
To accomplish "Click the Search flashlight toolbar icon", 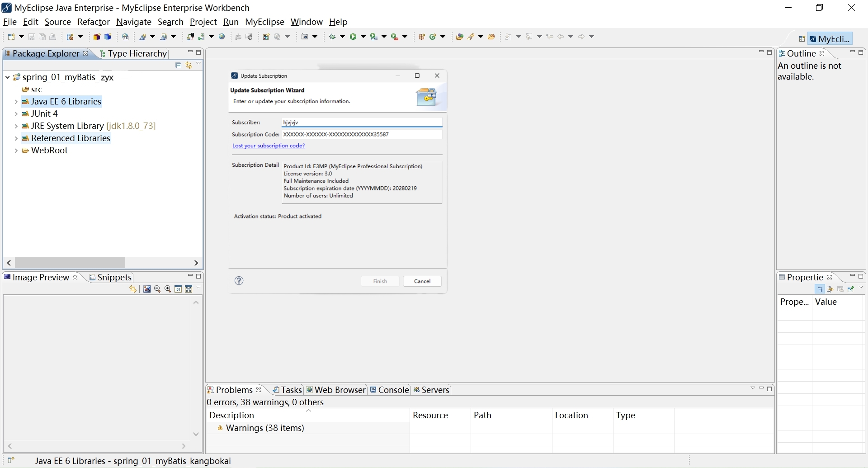I will pyautogui.click(x=471, y=37).
